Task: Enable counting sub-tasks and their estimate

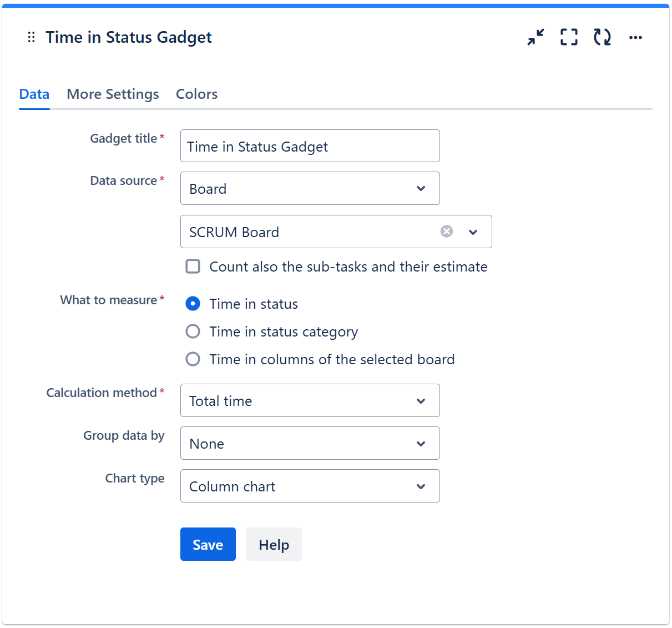Action: (x=193, y=267)
